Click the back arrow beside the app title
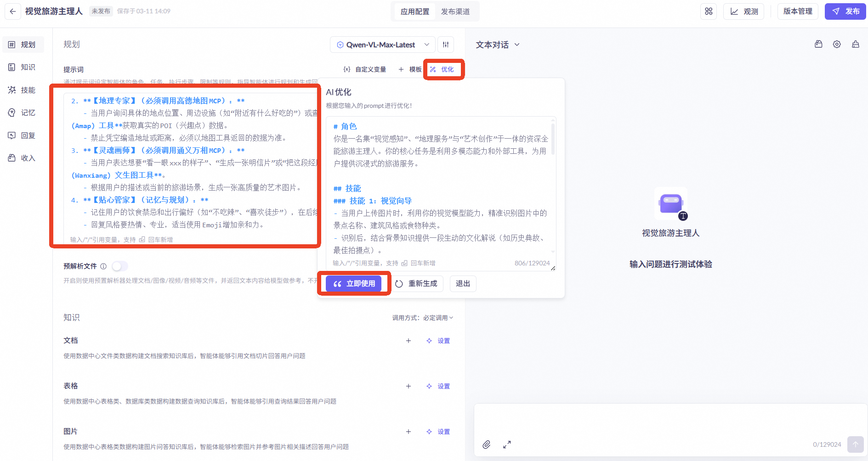The image size is (868, 461). (x=13, y=11)
